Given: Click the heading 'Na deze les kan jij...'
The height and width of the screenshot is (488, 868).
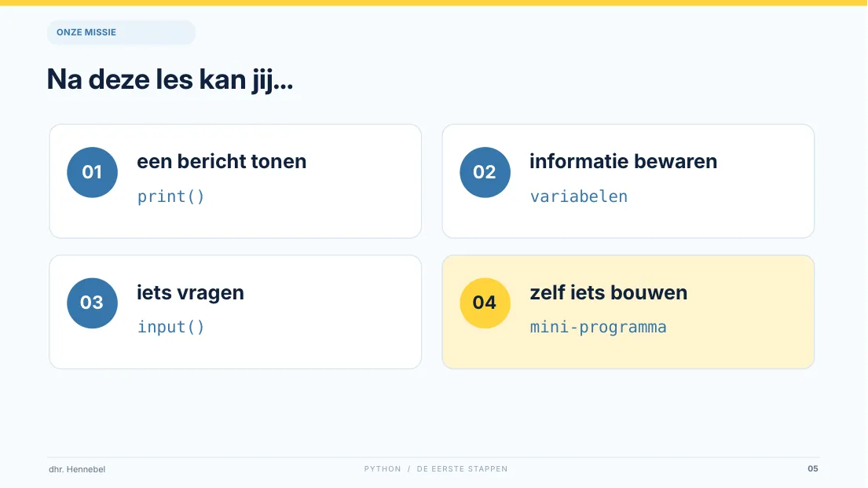Looking at the screenshot, I should pyautogui.click(x=170, y=79).
